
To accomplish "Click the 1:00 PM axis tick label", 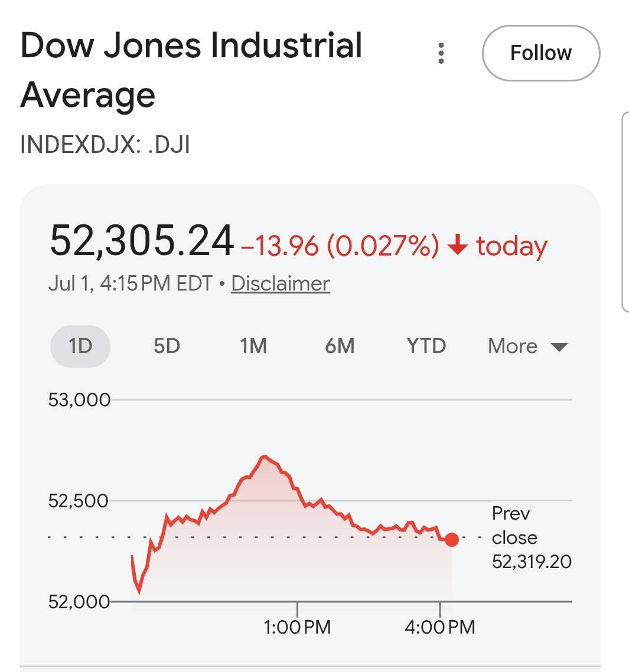I will point(297,627).
